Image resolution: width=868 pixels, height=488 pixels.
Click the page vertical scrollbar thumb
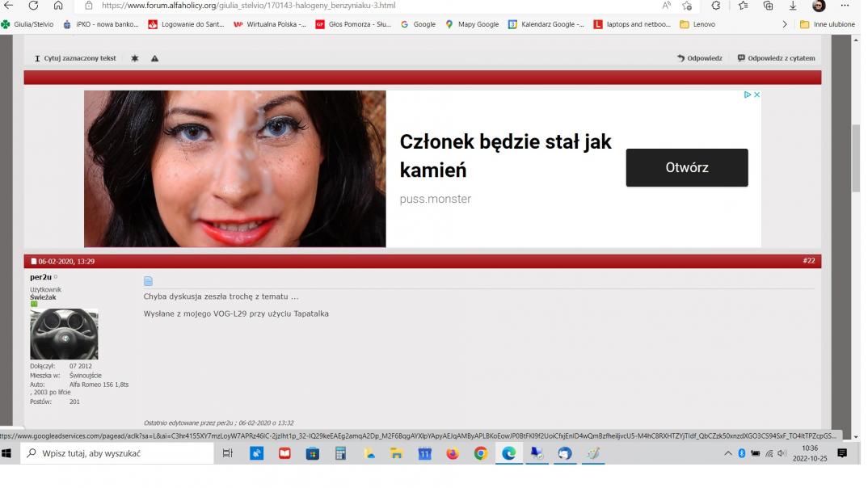856,158
